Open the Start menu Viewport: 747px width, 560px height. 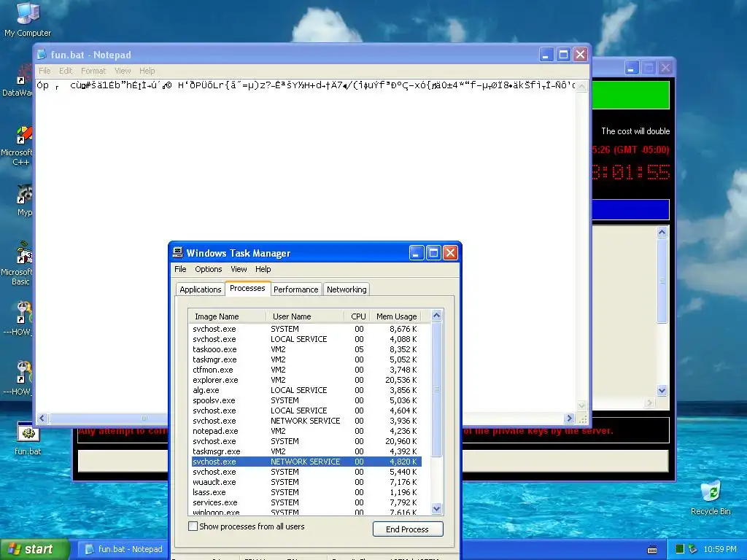[34, 550]
